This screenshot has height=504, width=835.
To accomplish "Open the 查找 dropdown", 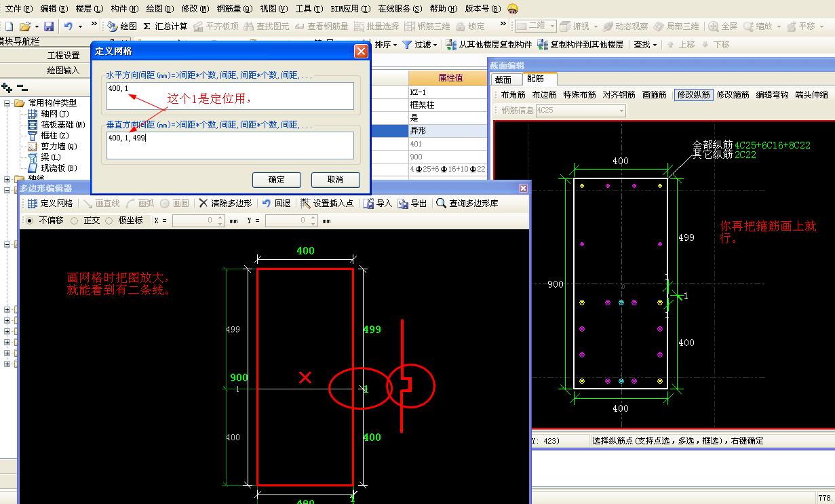I will point(645,45).
